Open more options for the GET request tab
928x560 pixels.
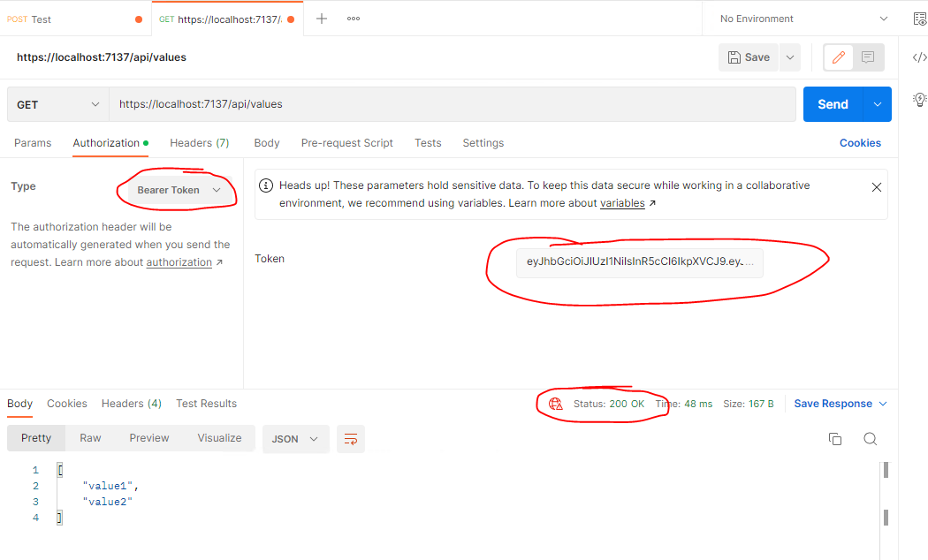pyautogui.click(x=353, y=18)
